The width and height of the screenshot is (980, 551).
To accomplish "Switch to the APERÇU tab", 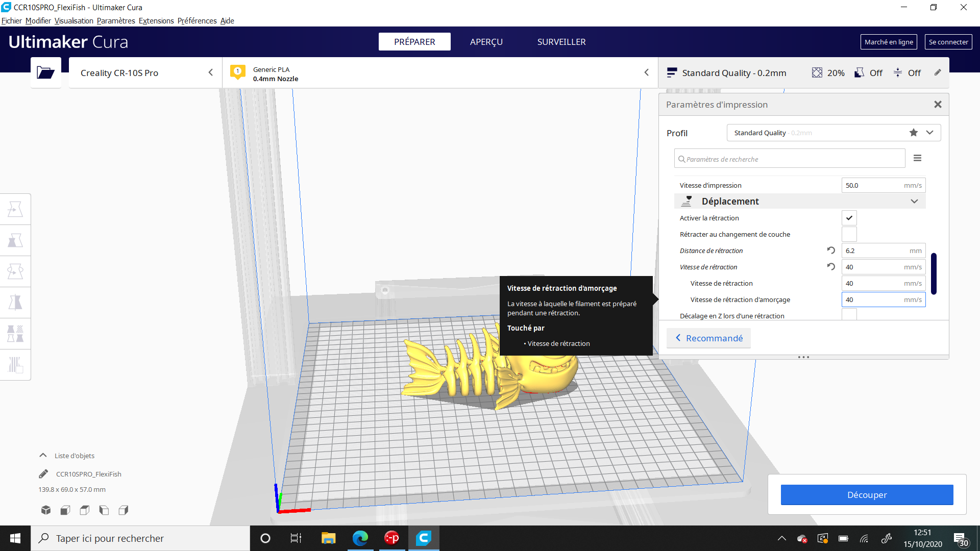I will 486,42.
